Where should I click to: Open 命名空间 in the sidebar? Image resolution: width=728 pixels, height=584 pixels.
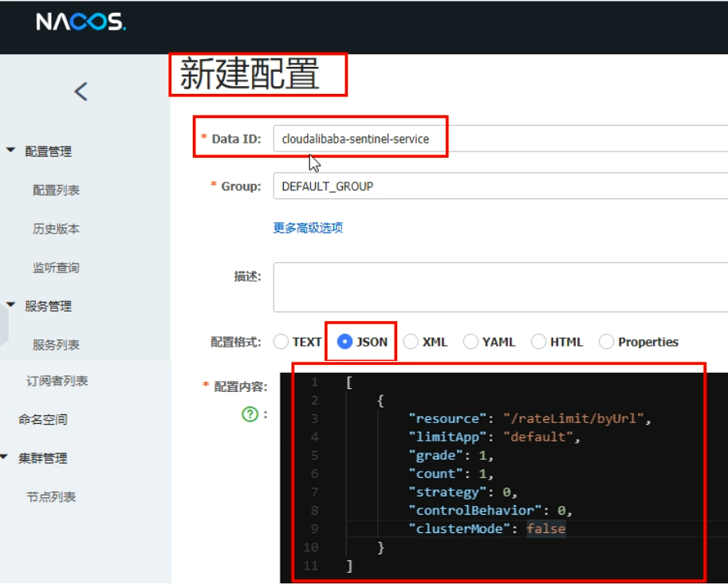point(43,419)
